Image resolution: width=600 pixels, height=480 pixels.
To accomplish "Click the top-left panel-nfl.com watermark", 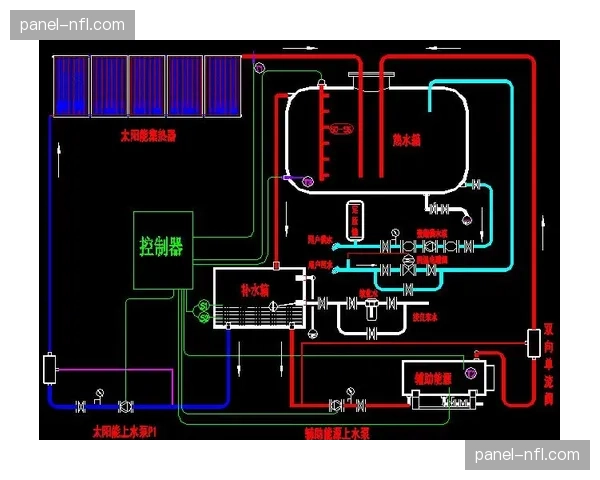I will (71, 23).
